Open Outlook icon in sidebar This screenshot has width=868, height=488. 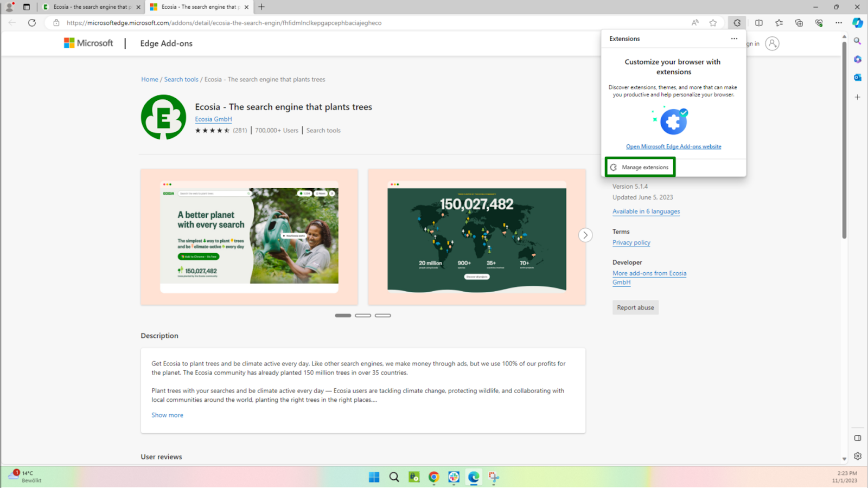pyautogui.click(x=857, y=78)
